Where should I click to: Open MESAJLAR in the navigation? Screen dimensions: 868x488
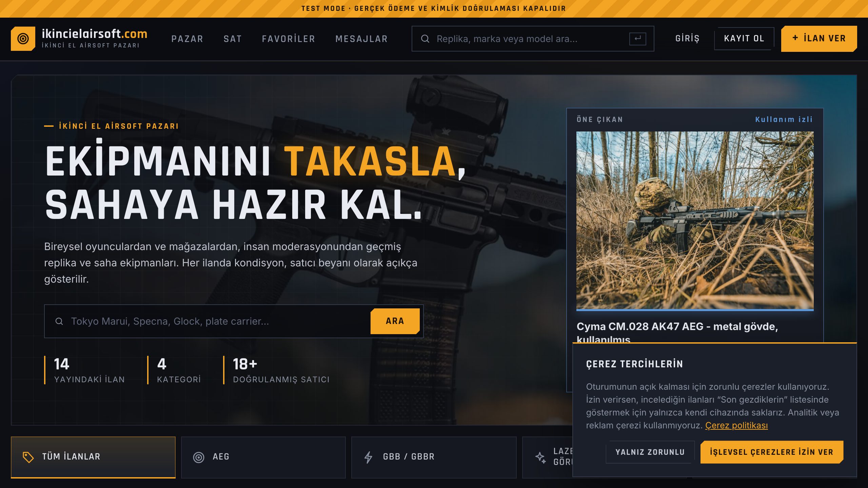tap(361, 39)
